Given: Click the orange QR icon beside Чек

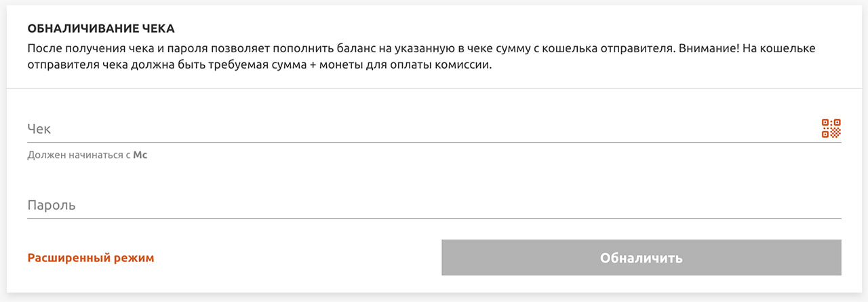Looking at the screenshot, I should coord(831,128).
